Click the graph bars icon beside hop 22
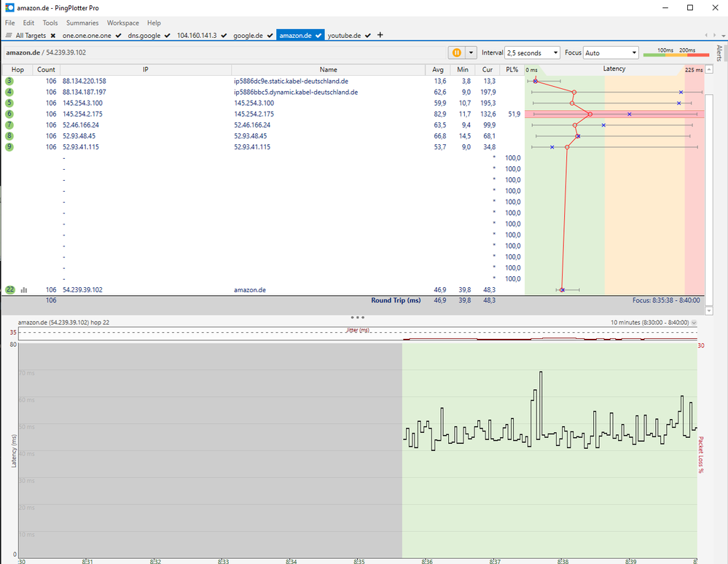728x564 pixels. (24, 290)
